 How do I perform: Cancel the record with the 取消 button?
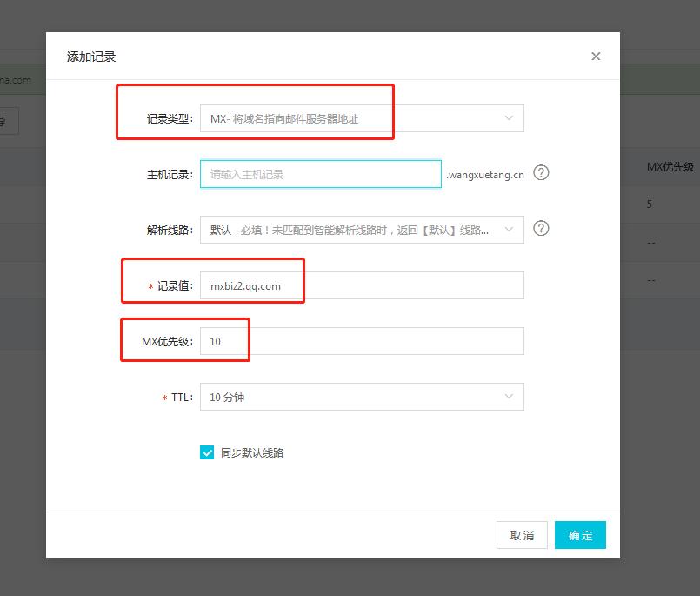coord(522,535)
